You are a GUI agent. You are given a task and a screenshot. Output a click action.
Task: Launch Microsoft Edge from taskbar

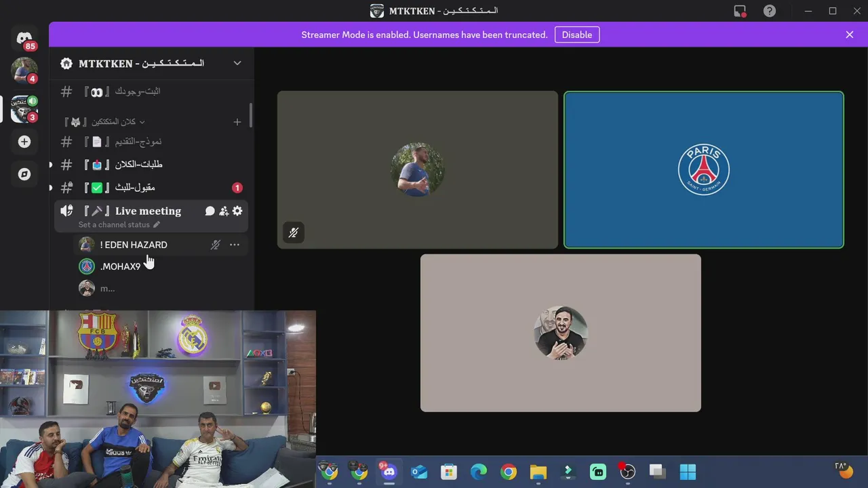point(479,472)
